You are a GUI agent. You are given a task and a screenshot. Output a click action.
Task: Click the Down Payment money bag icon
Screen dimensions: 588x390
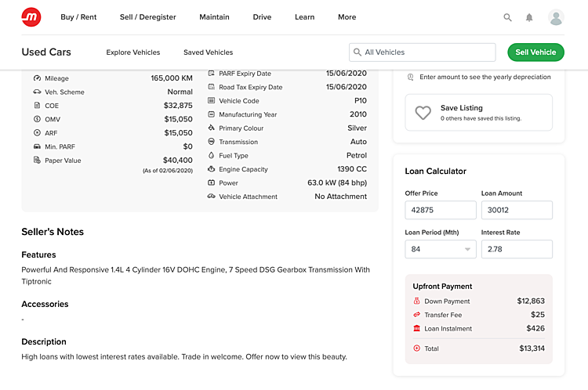pos(416,301)
